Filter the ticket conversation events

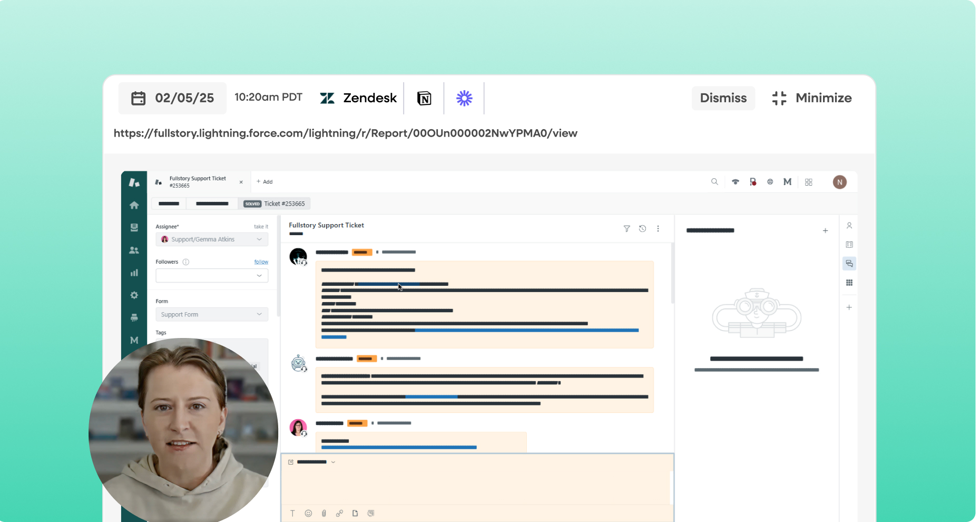click(627, 229)
